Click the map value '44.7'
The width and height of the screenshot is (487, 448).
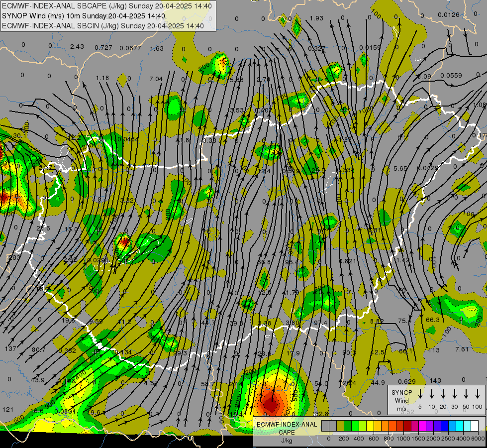click(208, 323)
